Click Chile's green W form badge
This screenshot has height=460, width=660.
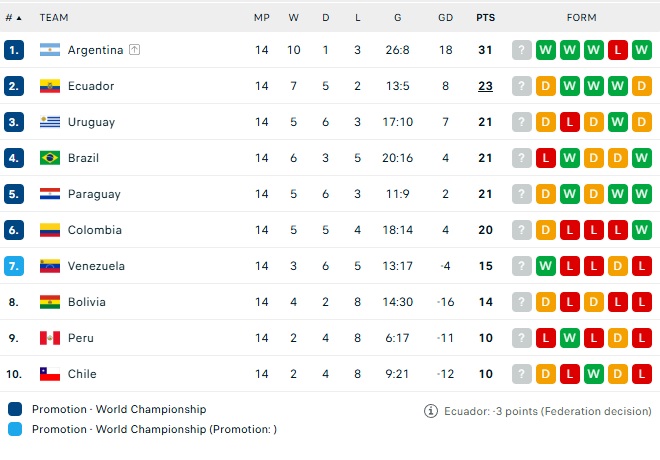593,374
